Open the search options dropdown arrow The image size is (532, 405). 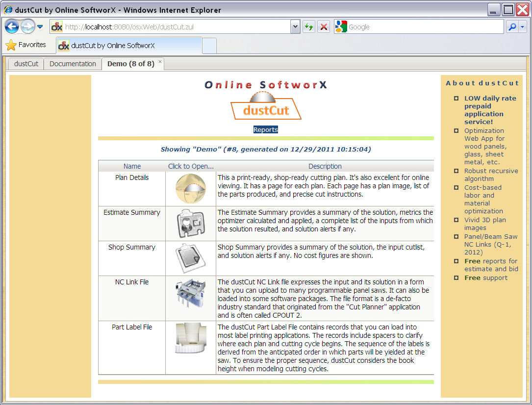pos(523,26)
